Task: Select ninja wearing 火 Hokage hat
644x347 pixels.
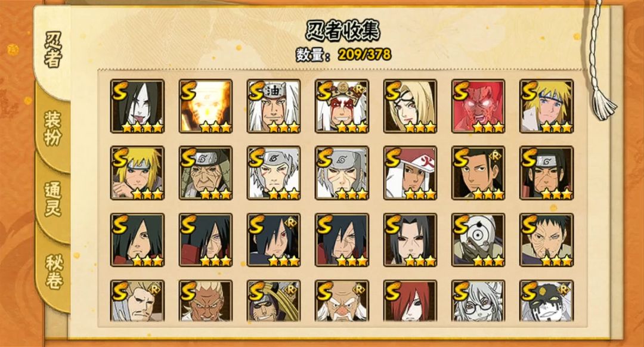Action: [410, 173]
